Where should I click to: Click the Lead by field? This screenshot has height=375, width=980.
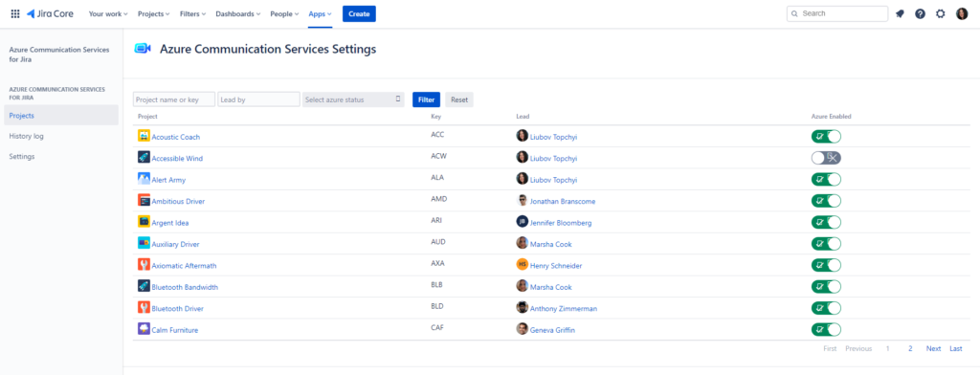coord(258,99)
